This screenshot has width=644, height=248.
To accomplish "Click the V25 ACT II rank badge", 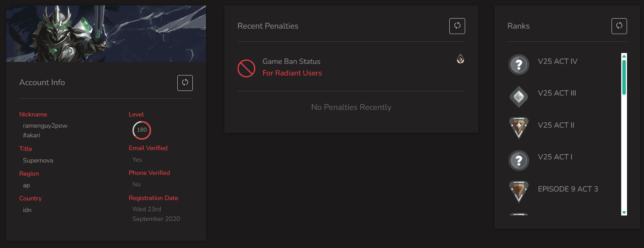I will [x=519, y=128].
